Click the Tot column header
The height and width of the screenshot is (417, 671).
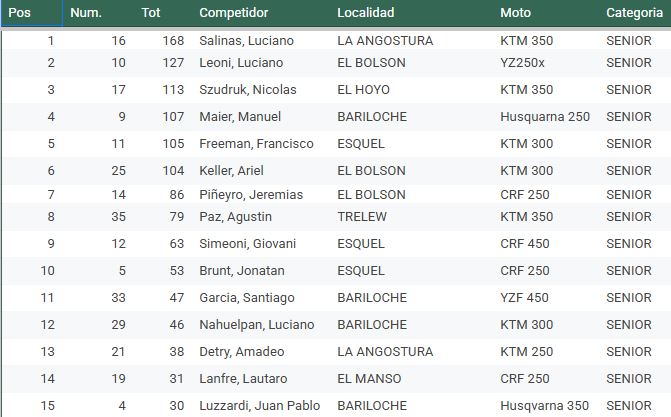click(x=151, y=13)
